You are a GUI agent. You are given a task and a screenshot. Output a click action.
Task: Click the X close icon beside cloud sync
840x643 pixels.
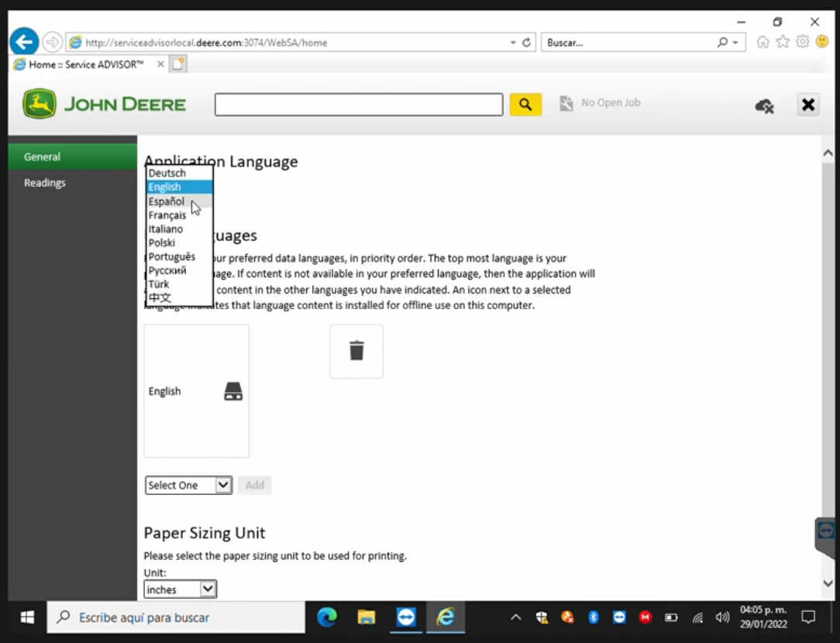pyautogui.click(x=808, y=104)
